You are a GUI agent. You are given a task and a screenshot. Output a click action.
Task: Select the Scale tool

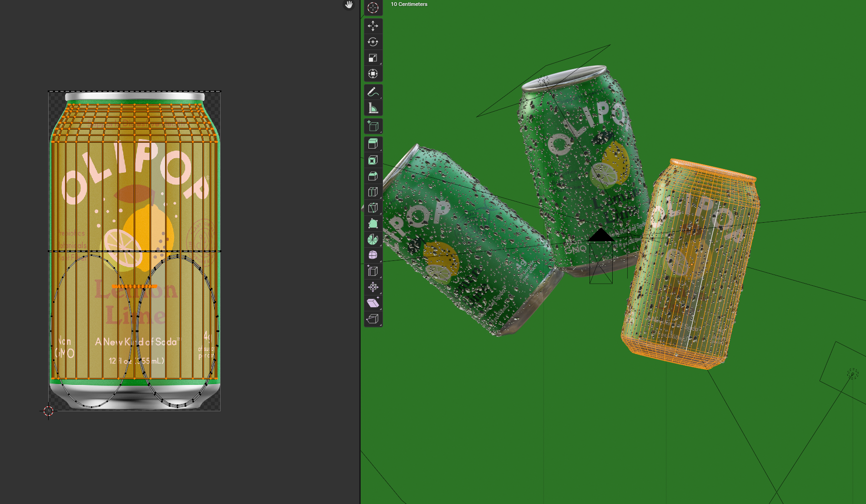pos(373,58)
